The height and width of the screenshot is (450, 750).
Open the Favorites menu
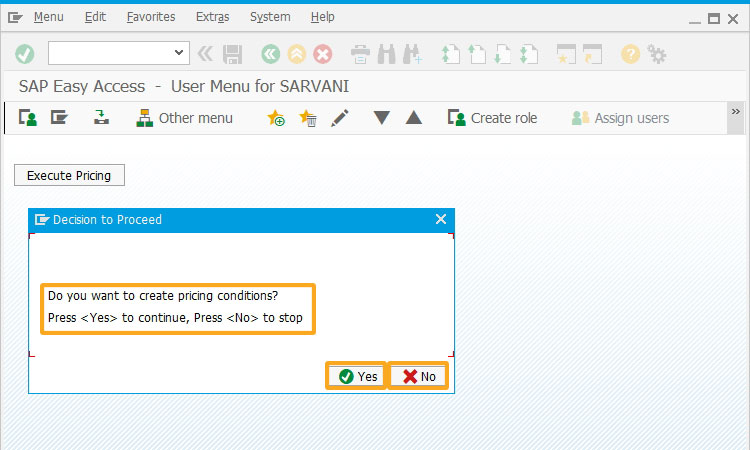pos(151,17)
